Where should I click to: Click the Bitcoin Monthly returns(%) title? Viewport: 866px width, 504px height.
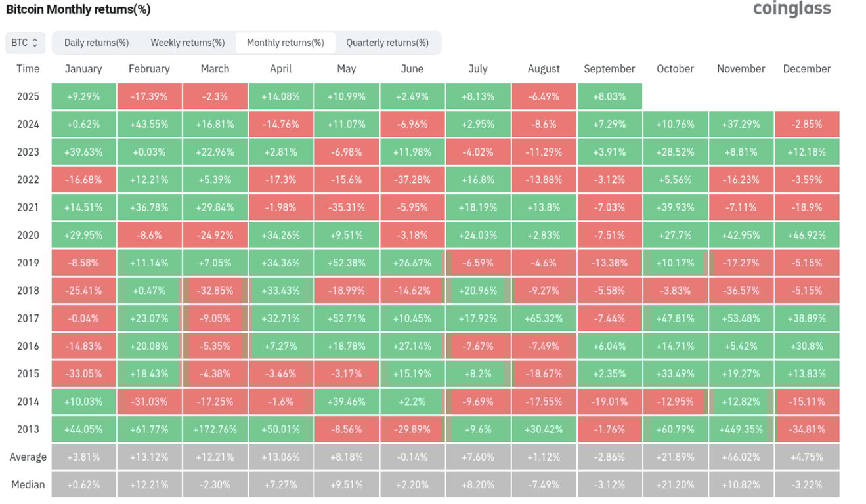pos(79,10)
